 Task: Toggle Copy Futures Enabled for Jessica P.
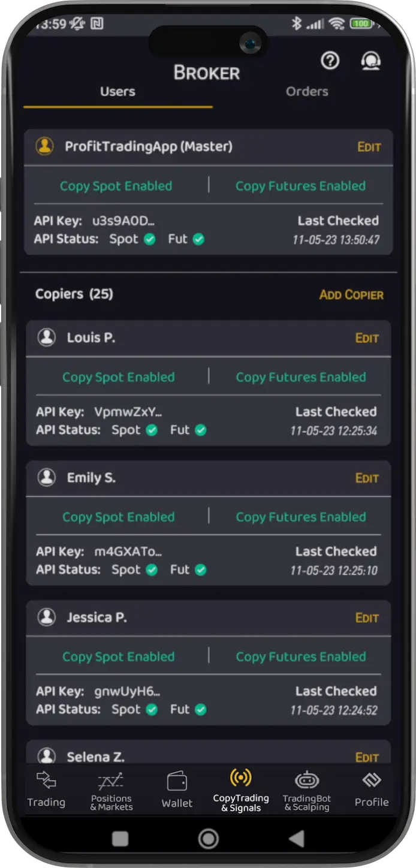point(301,656)
